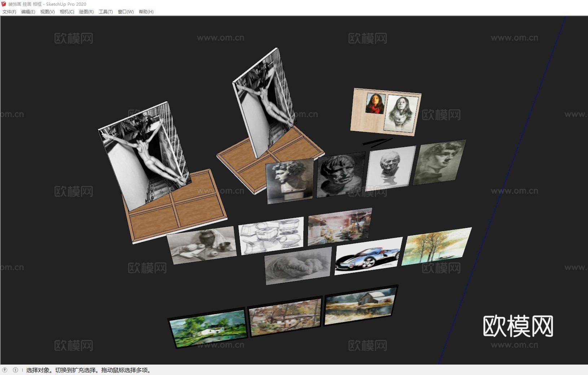Select the dark old man bust sketch
This screenshot has width=588, height=375.
341,175
